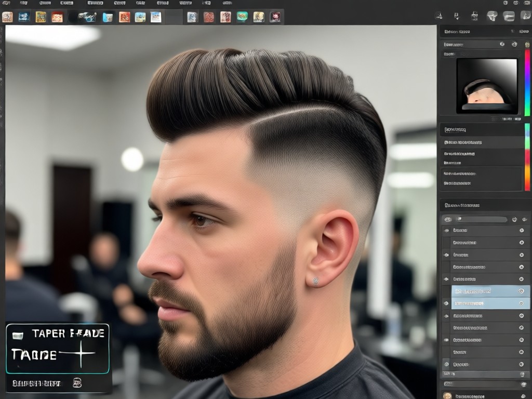Select the lower highlighted layer row
The height and width of the screenshot is (399, 532).
(490, 303)
